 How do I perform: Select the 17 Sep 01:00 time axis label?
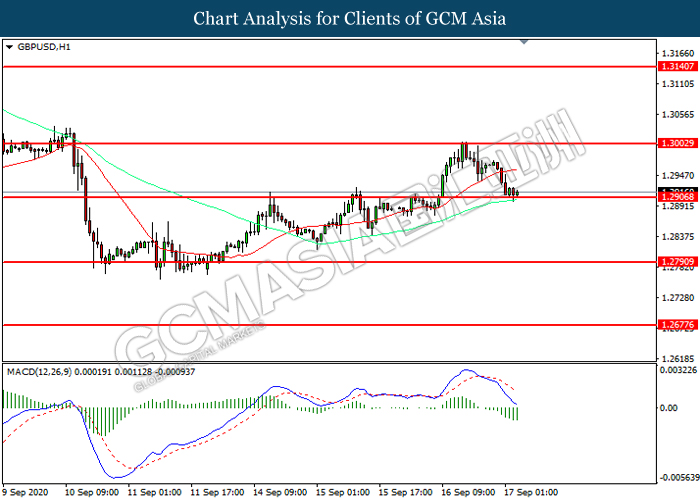pyautogui.click(x=531, y=492)
